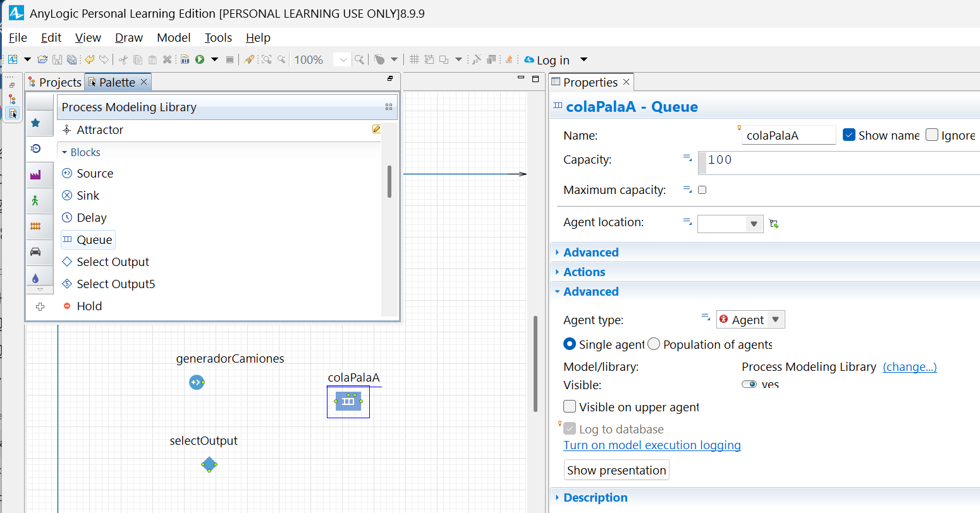This screenshot has width=980, height=513.
Task: Click the selectOutput diamond block on canvas
Action: (x=209, y=464)
